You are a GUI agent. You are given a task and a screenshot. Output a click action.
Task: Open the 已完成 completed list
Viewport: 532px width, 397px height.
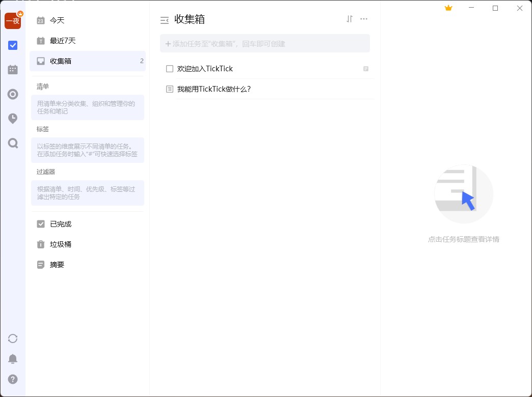pos(88,224)
